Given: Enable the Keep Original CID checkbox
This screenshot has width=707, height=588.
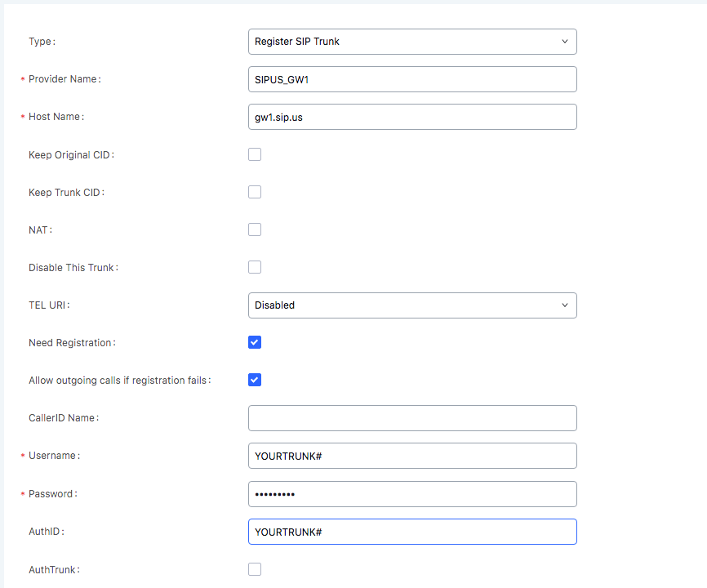Looking at the screenshot, I should tap(255, 154).
